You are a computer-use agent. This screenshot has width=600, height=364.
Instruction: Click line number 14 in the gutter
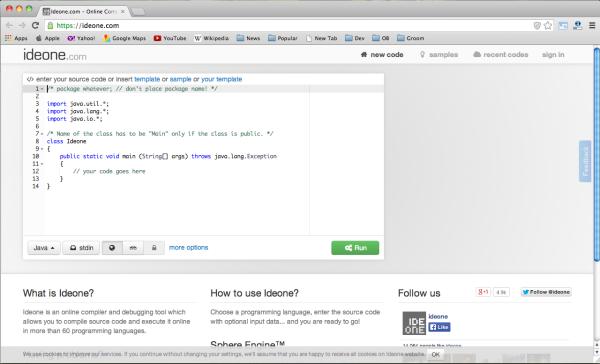point(36,186)
